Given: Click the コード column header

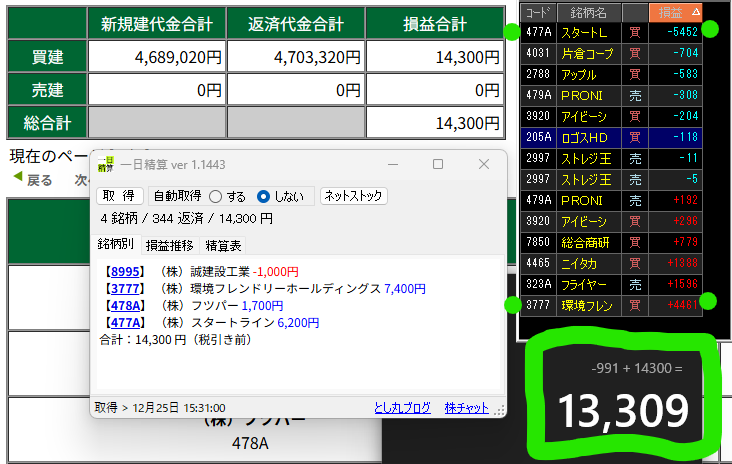Looking at the screenshot, I should [538, 12].
